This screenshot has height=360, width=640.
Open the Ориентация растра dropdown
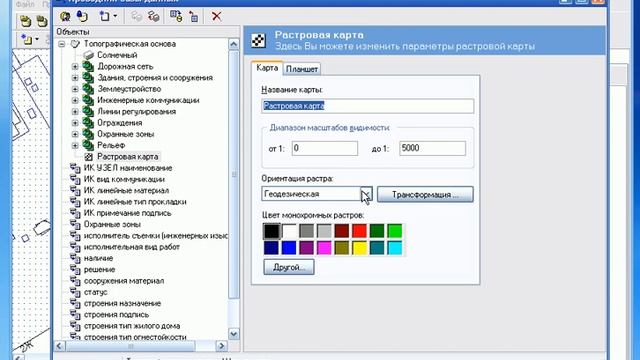[x=366, y=194]
